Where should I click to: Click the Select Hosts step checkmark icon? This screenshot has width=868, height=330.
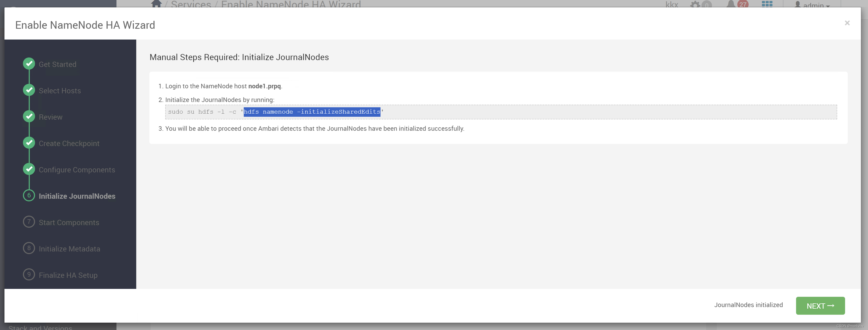[29, 90]
